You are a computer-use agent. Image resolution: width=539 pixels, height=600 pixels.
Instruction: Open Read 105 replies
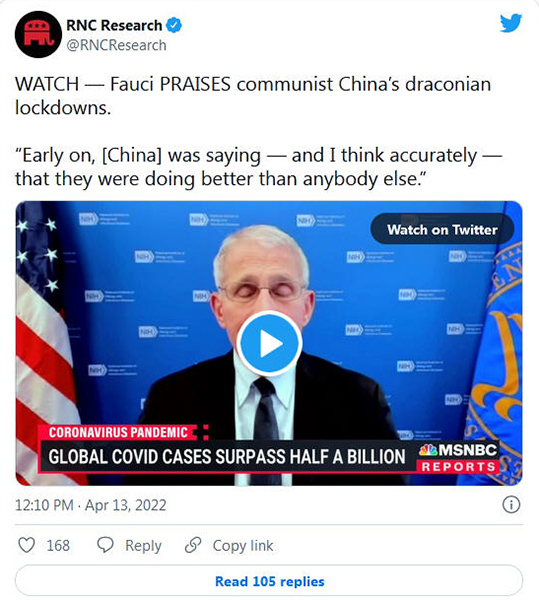pos(269,581)
